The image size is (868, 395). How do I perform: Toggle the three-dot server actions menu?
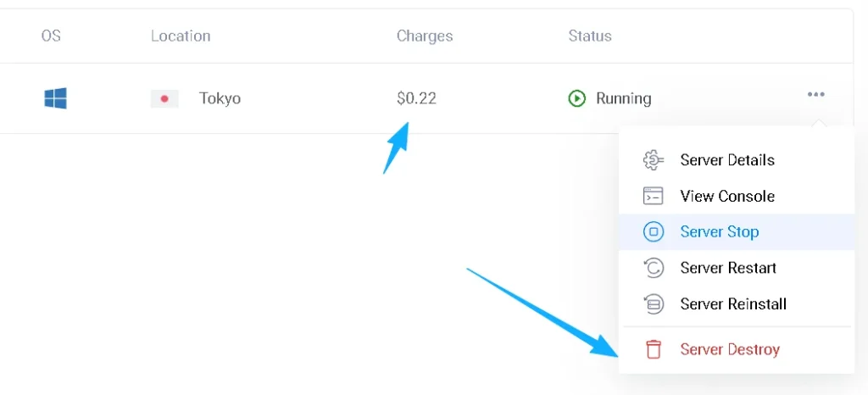pyautogui.click(x=815, y=95)
